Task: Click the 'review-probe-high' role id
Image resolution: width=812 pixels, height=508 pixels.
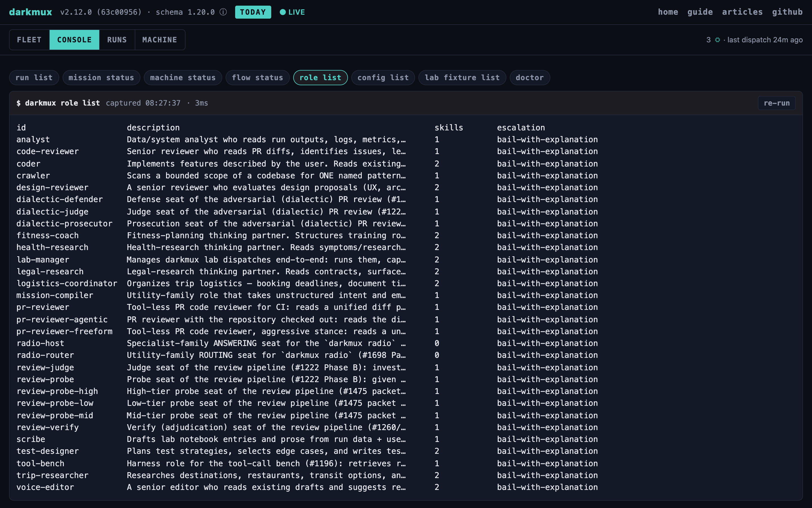Action: click(x=57, y=391)
